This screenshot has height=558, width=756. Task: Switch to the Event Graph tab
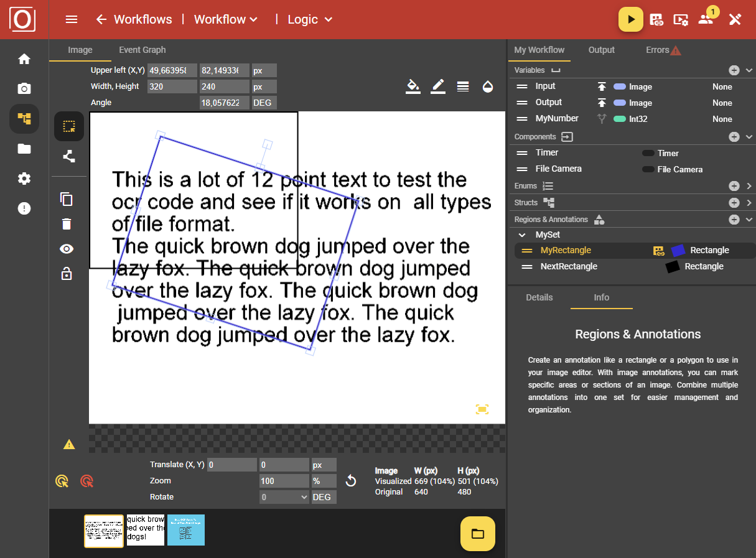[x=142, y=50]
